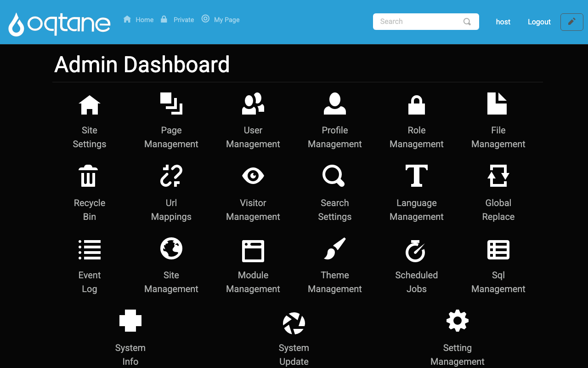Open Global Replace loop arrows icon
Viewport: 588px width, 368px height.
pos(498,176)
